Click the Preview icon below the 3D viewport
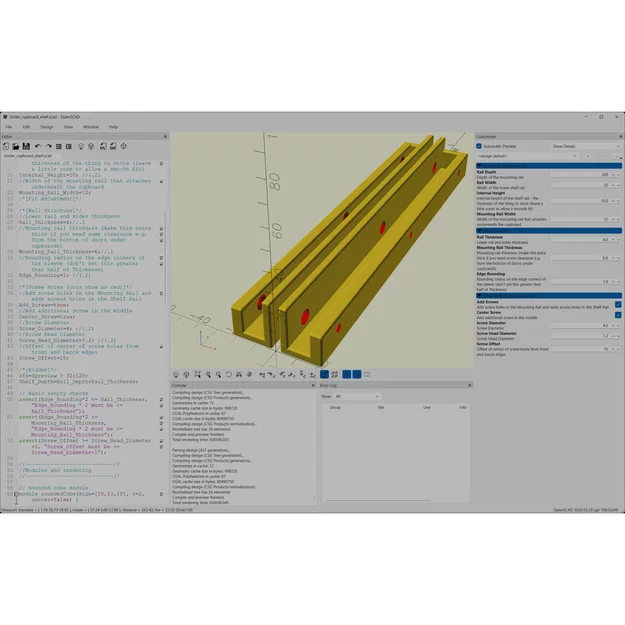The width and height of the screenshot is (625, 625). point(176,374)
